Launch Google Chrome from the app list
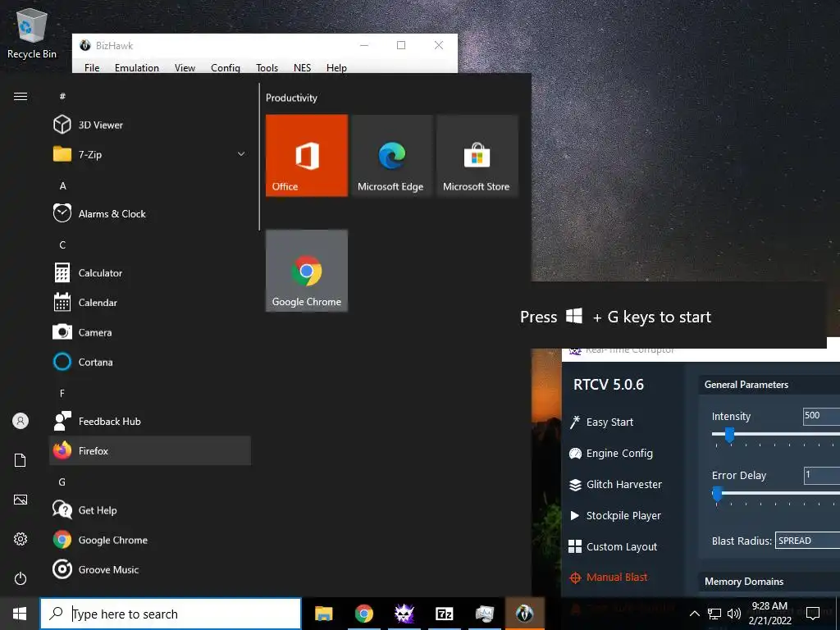Image resolution: width=840 pixels, height=630 pixels. [x=150, y=540]
